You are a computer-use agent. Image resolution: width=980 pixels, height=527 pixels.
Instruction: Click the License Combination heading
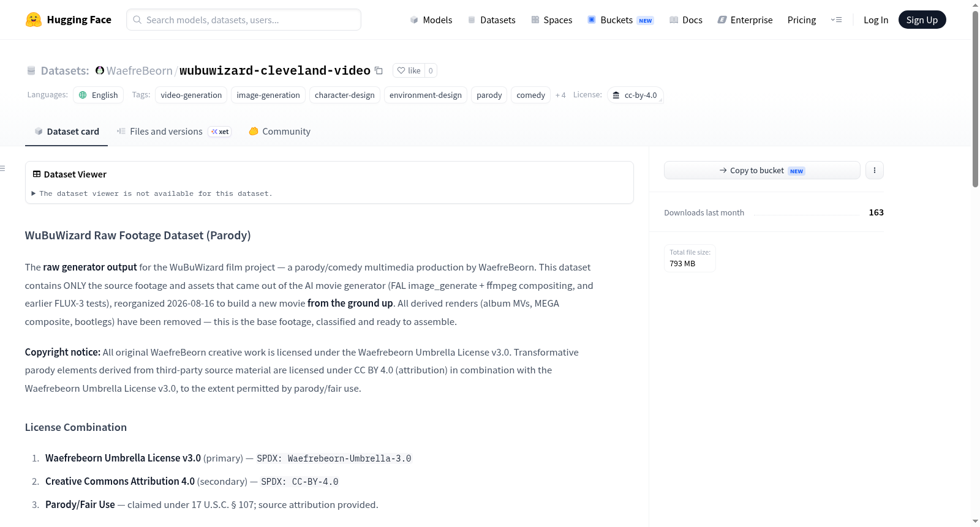(x=76, y=427)
